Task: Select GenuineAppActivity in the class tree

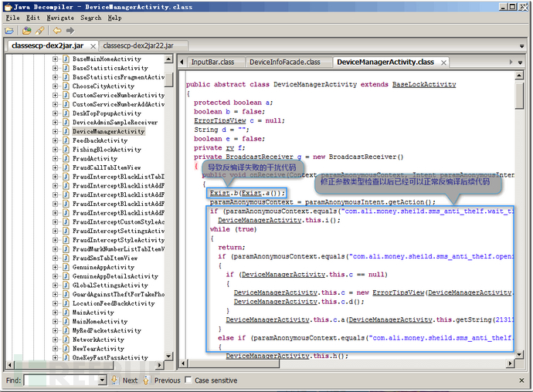Action: tap(104, 267)
